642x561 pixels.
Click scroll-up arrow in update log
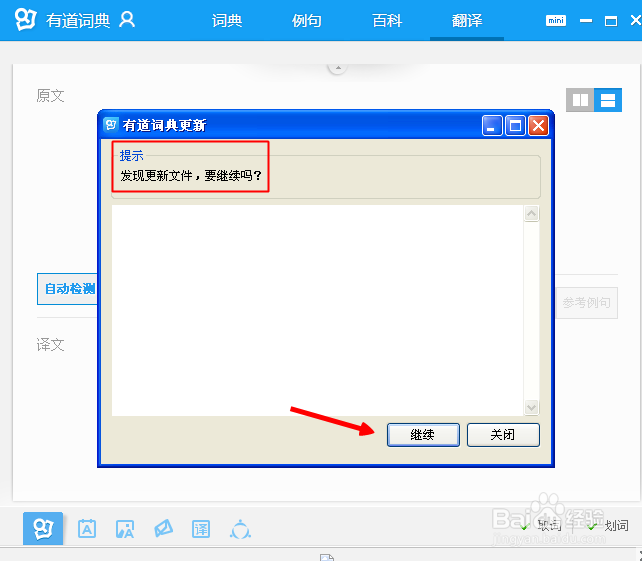pyautogui.click(x=531, y=213)
